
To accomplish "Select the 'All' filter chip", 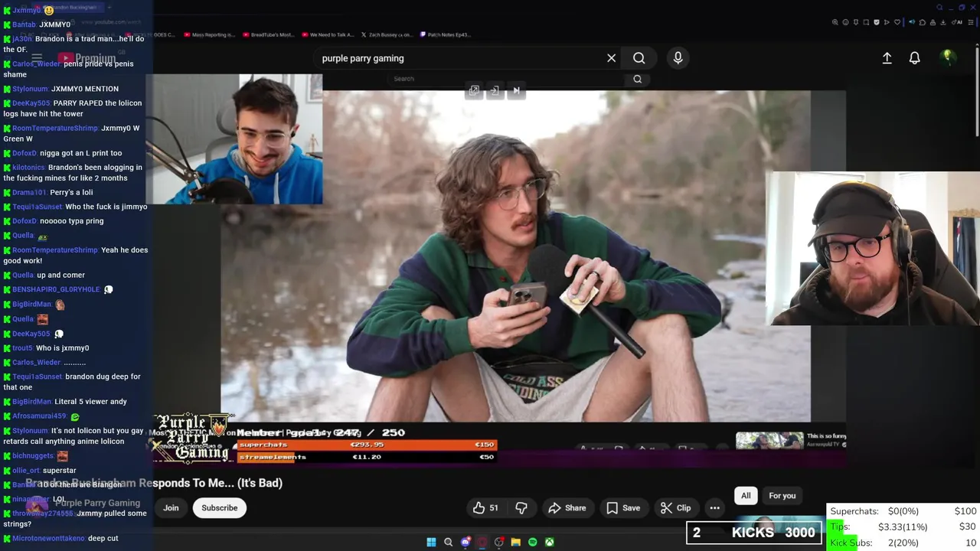I will click(746, 496).
